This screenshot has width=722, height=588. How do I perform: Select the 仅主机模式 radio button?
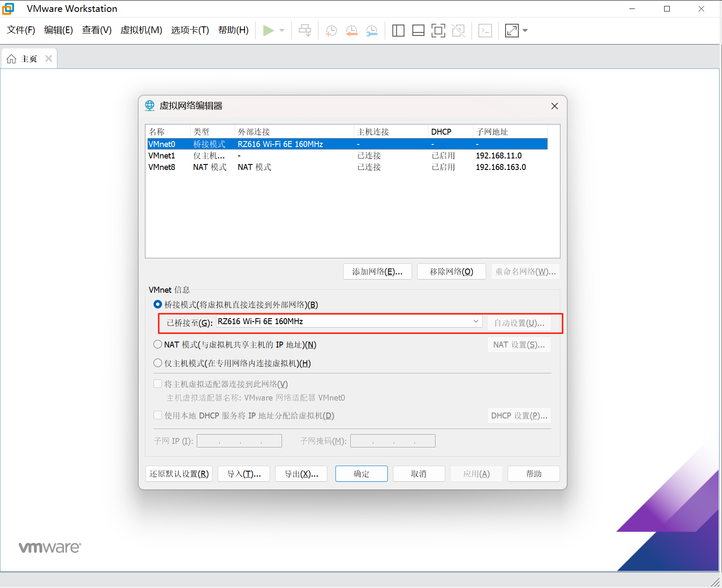pyautogui.click(x=158, y=363)
